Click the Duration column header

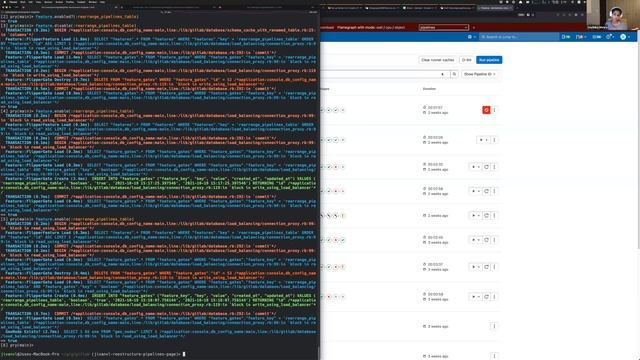click(x=429, y=89)
